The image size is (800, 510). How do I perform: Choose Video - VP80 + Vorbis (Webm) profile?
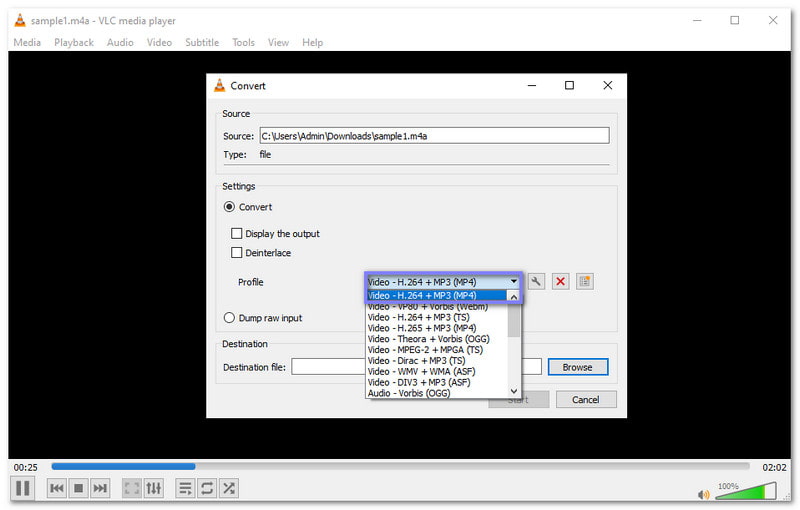(x=437, y=307)
